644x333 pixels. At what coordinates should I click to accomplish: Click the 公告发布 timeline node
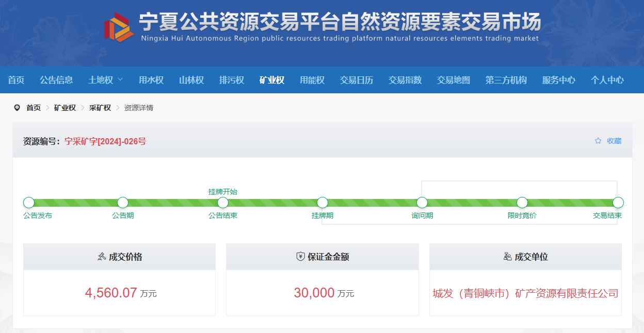click(x=29, y=203)
